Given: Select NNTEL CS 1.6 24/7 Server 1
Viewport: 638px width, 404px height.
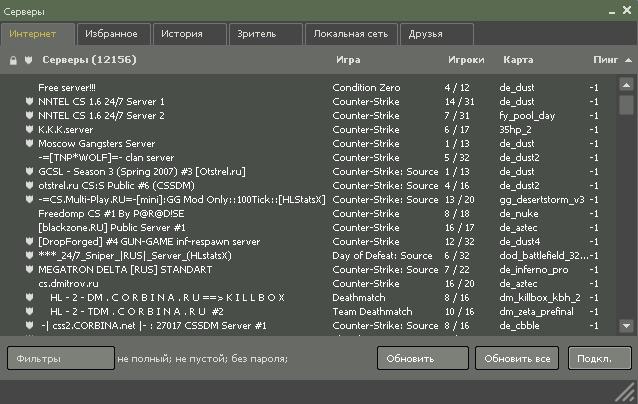Looking at the screenshot, I should tap(309, 101).
